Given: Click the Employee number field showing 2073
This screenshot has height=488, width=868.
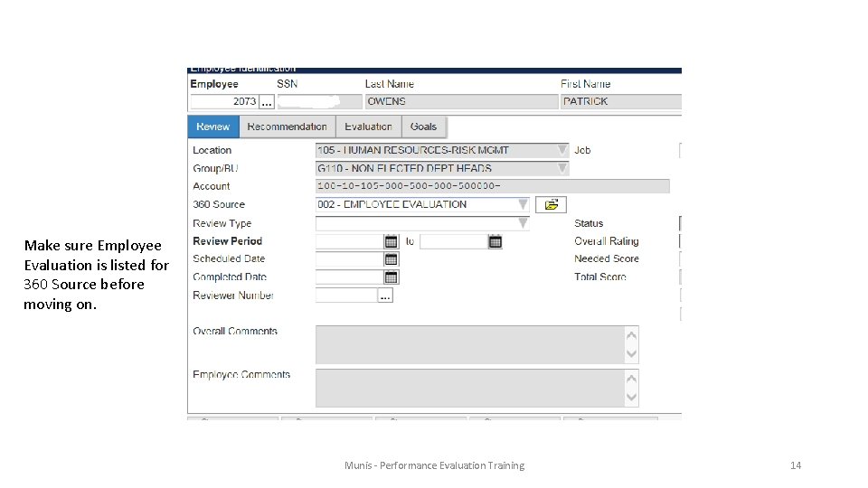Looking at the screenshot, I should (224, 102).
